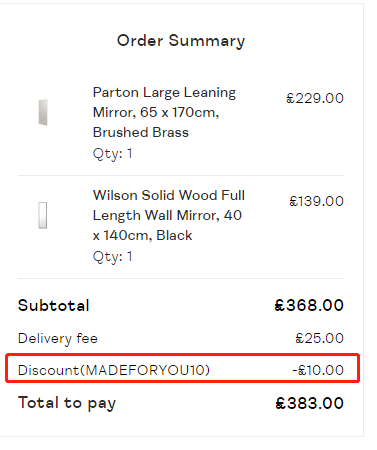The image size is (377, 450).
Task: Select the Subtotal label
Action: pos(54,305)
